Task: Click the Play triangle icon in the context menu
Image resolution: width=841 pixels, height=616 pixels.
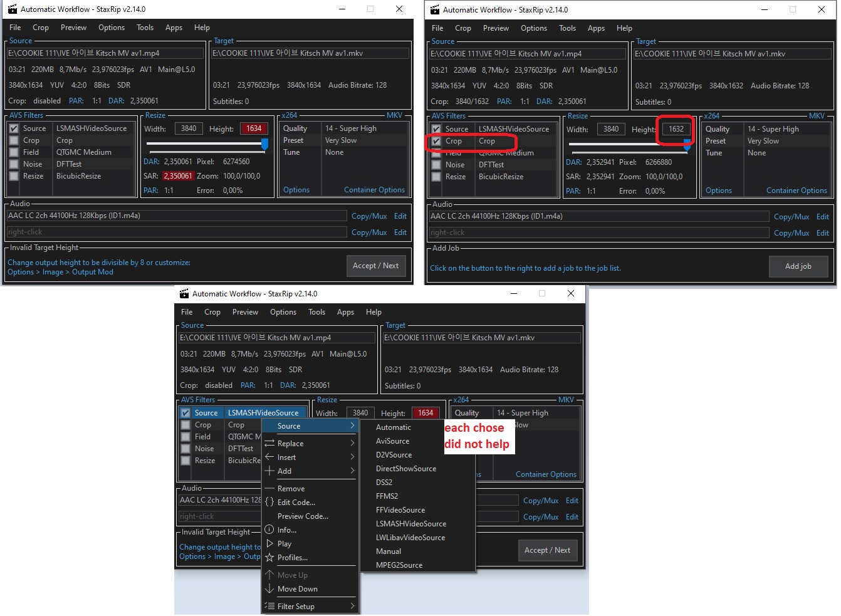Action: tap(269, 543)
